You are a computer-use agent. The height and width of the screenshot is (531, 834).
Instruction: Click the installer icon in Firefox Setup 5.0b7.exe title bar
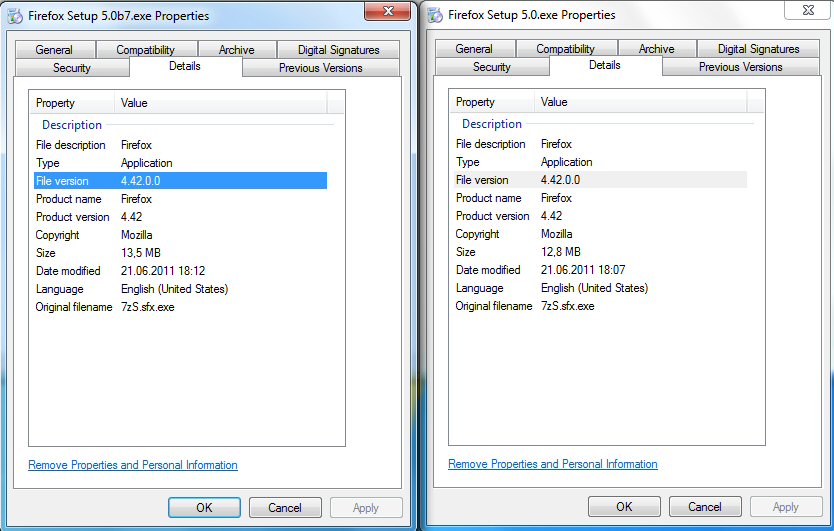coord(15,16)
